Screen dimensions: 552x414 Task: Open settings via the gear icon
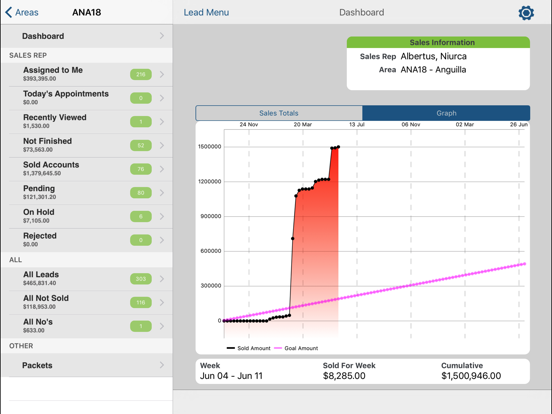(x=526, y=13)
